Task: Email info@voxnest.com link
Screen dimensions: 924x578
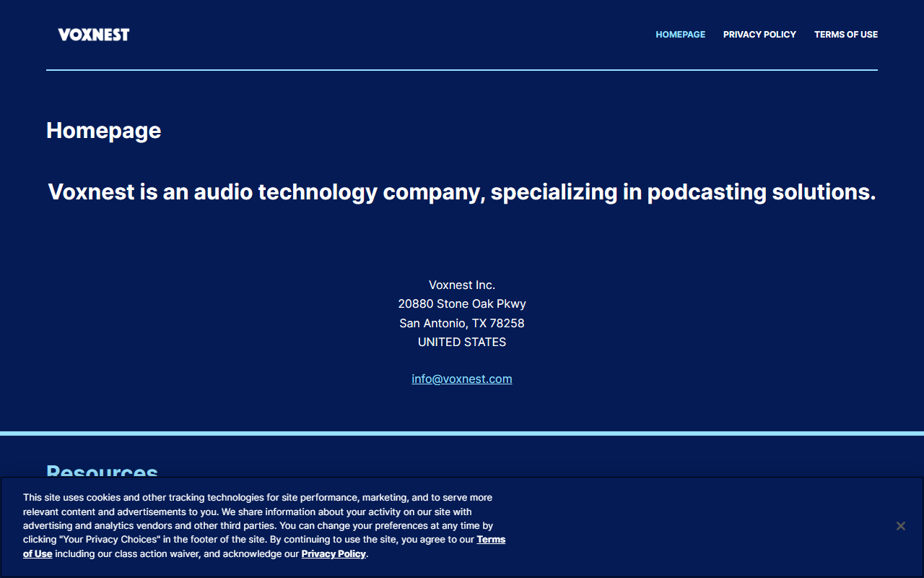Action: point(462,379)
